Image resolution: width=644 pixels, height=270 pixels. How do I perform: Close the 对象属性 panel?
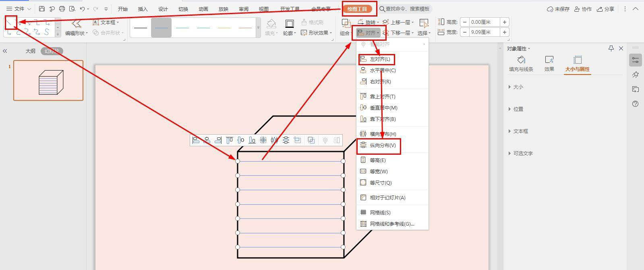tap(621, 48)
